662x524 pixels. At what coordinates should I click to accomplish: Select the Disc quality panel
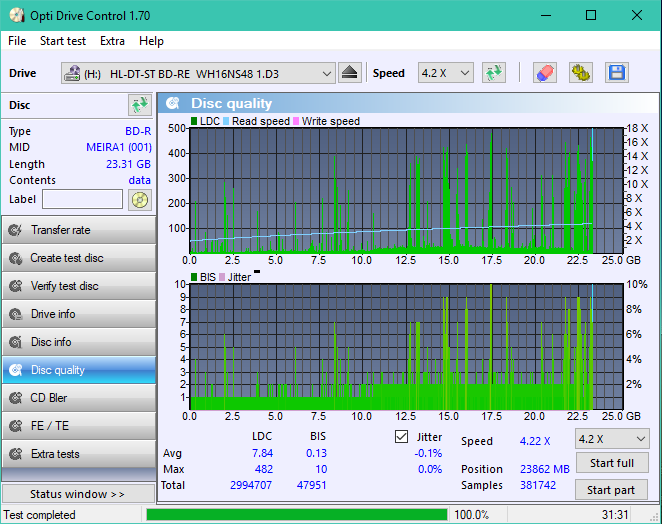(x=79, y=370)
